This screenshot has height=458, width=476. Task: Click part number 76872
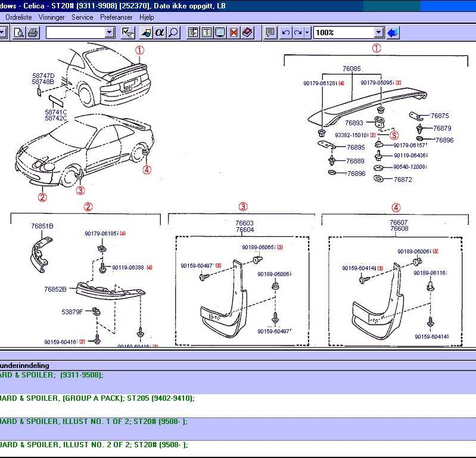(x=403, y=180)
